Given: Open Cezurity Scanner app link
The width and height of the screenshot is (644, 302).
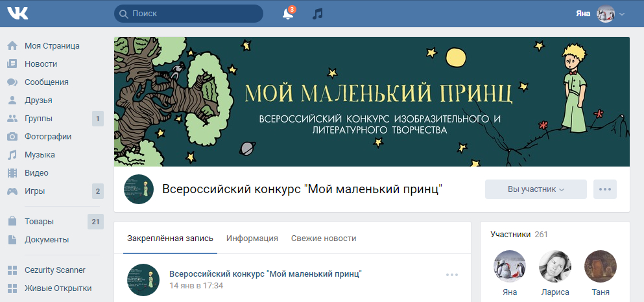Looking at the screenshot, I should point(55,270).
